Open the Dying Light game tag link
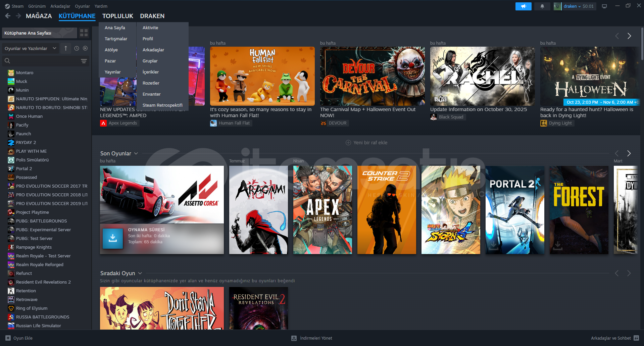644x346 pixels. click(x=557, y=123)
